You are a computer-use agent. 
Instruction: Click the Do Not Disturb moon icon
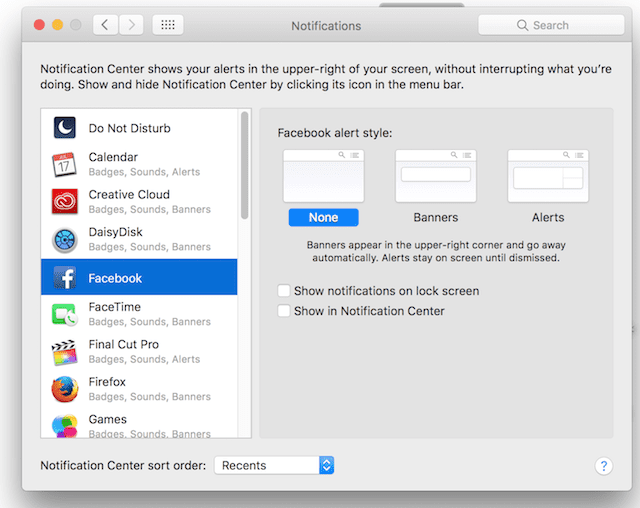tap(64, 128)
